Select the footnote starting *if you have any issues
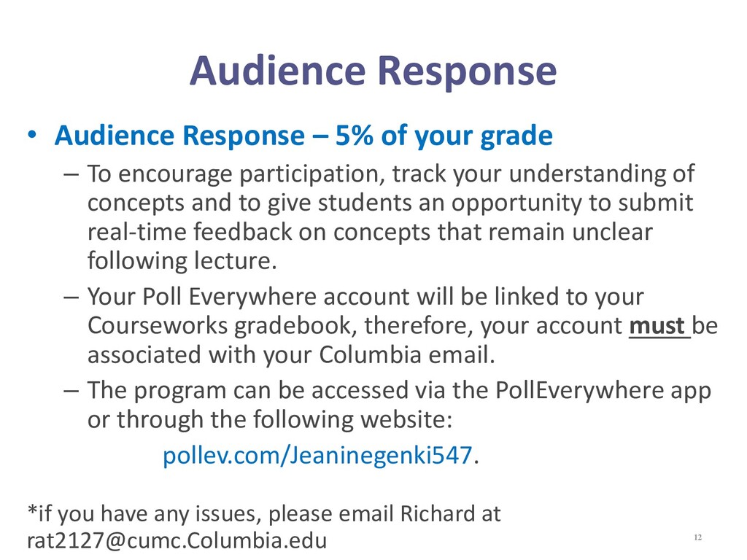Screen dimensions: 747x560 [x=264, y=527]
